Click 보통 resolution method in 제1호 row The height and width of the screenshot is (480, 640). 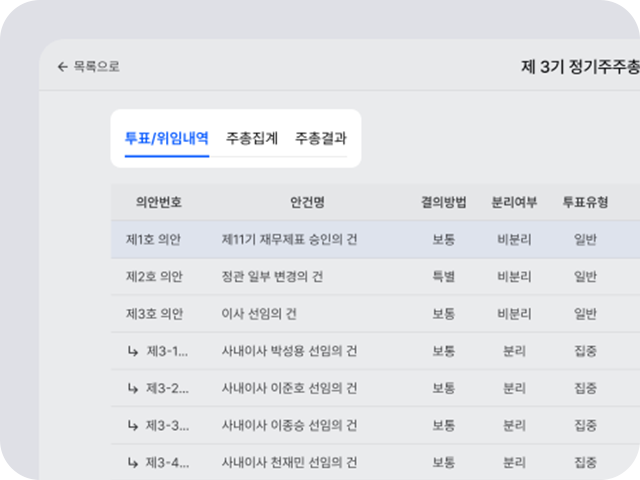tap(444, 240)
